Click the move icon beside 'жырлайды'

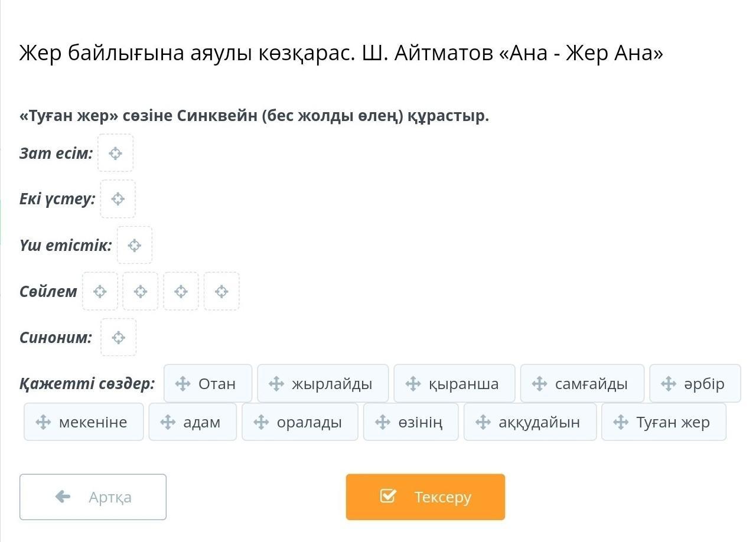(x=276, y=384)
